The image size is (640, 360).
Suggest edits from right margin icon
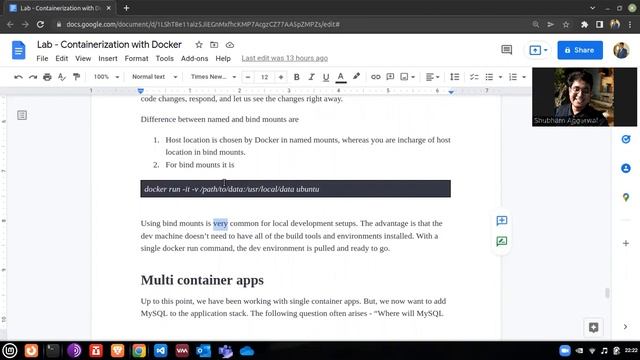pos(502,241)
